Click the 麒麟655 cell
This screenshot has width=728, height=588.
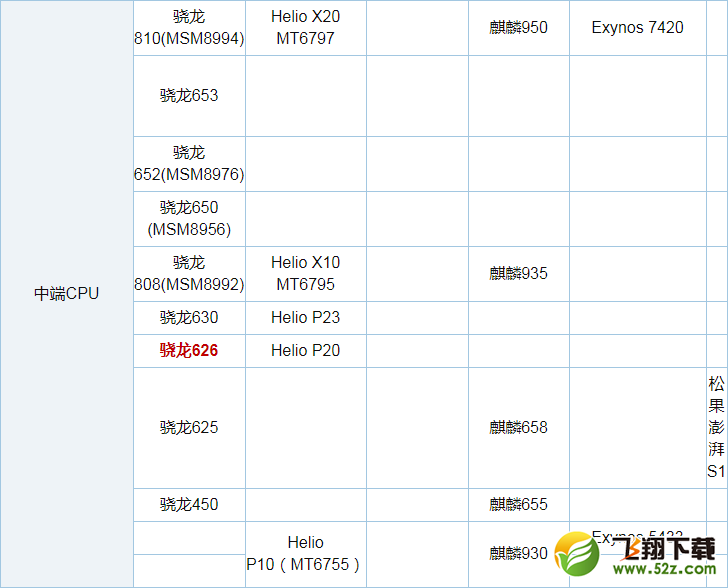point(519,504)
